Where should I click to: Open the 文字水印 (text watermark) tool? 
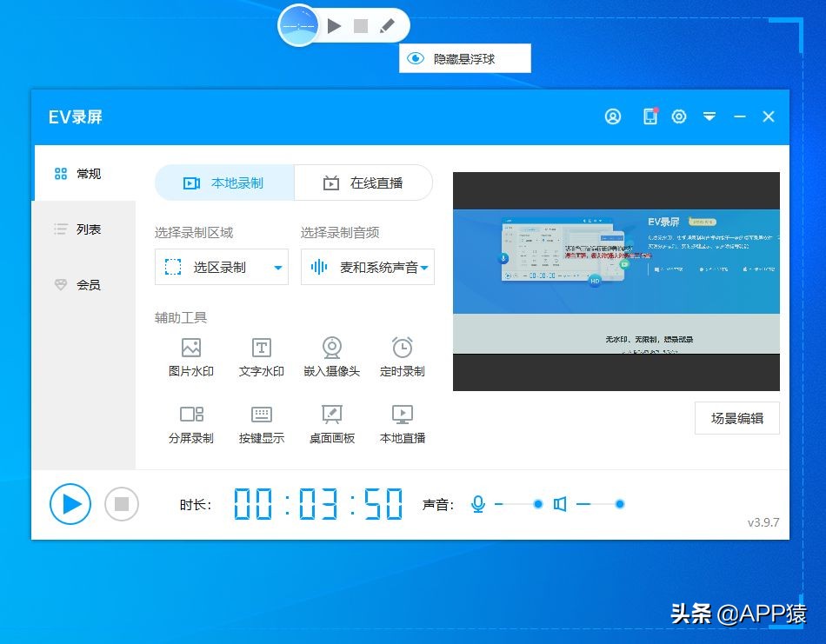[x=261, y=352]
